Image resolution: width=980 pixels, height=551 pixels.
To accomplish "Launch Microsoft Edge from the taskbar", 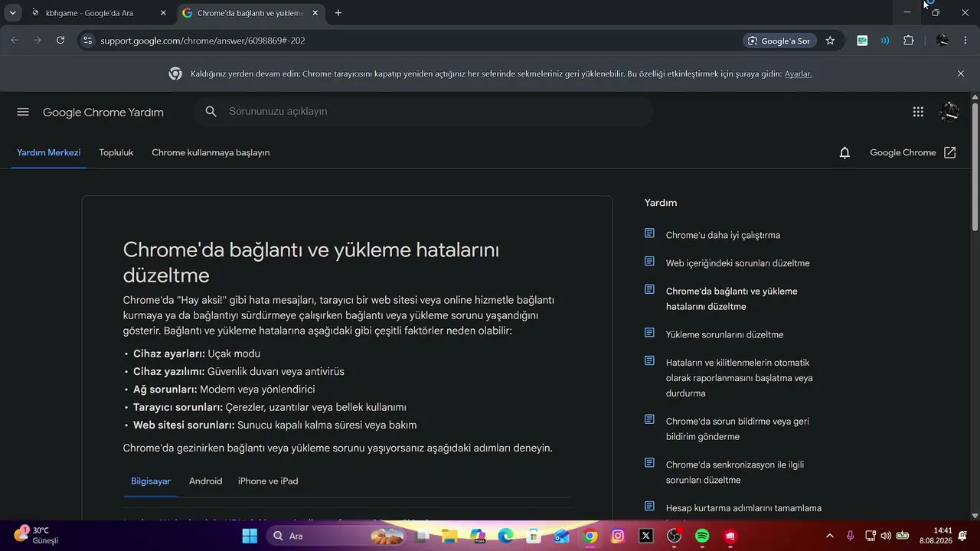I will [505, 536].
